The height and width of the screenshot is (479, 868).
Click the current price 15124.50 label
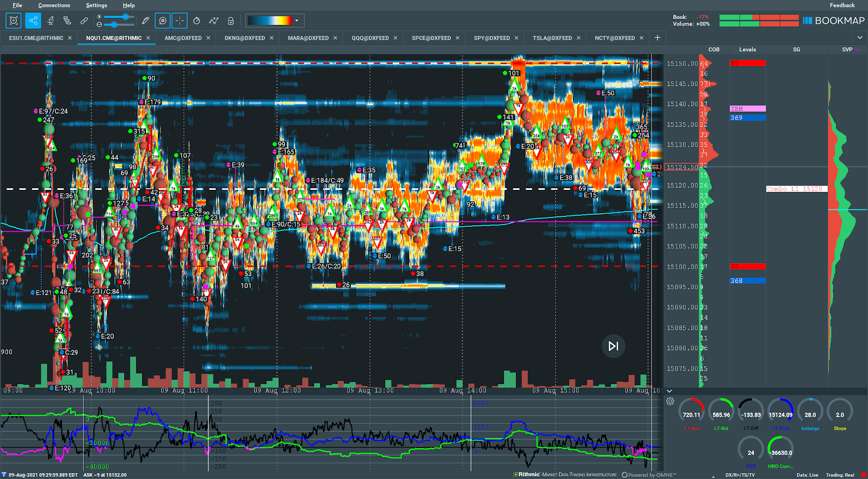click(x=681, y=167)
